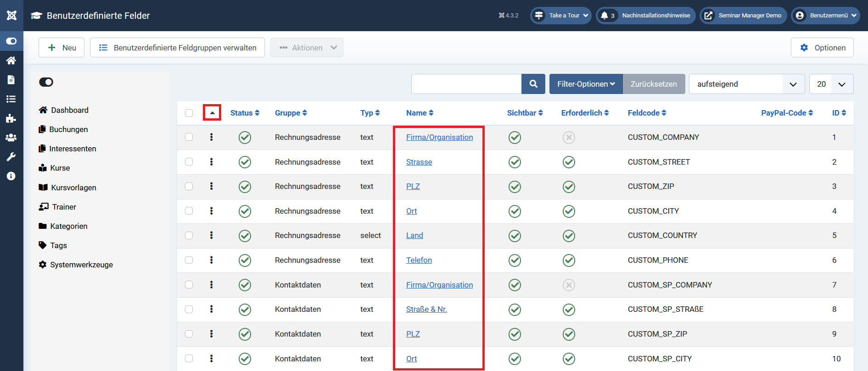Click the Joomla logo icon
Viewport: 868px width, 371px height.
click(x=11, y=15)
